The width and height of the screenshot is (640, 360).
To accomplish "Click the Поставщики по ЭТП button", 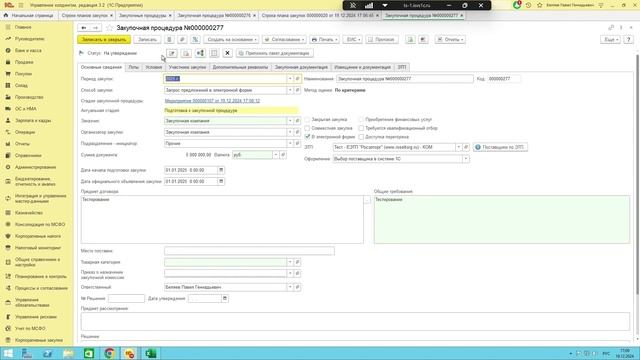I will tap(500, 147).
